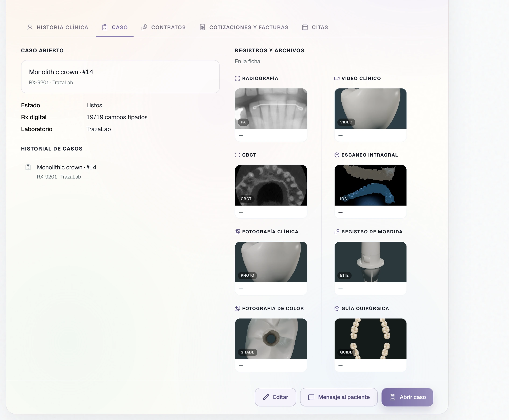Open the PHOTO clinical photo thumbnail
Viewport: 509px width, 420px height.
pos(271,262)
